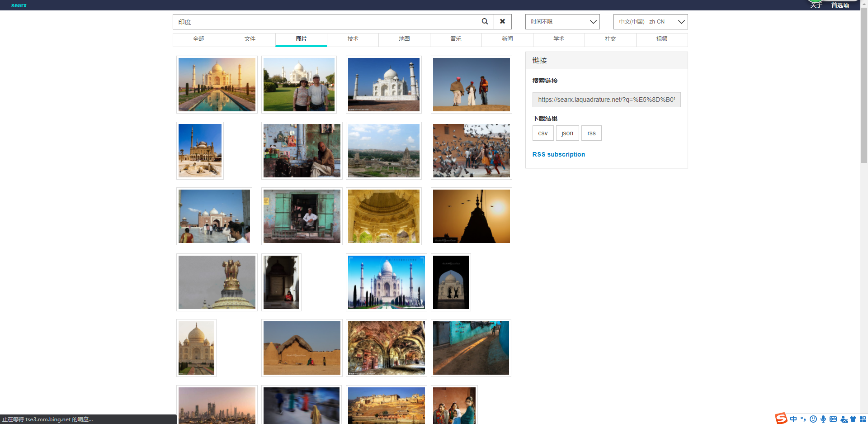Open the three men on sand dune image

coord(472,85)
